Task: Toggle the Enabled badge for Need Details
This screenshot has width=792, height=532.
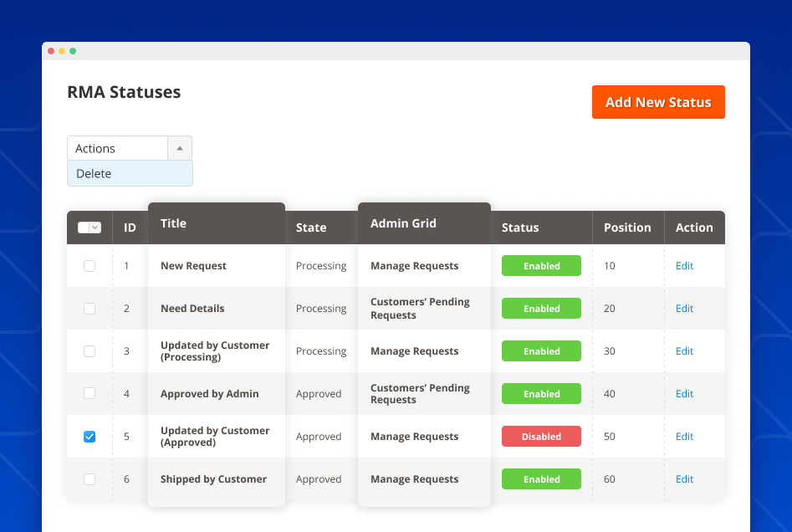Action: click(x=540, y=308)
